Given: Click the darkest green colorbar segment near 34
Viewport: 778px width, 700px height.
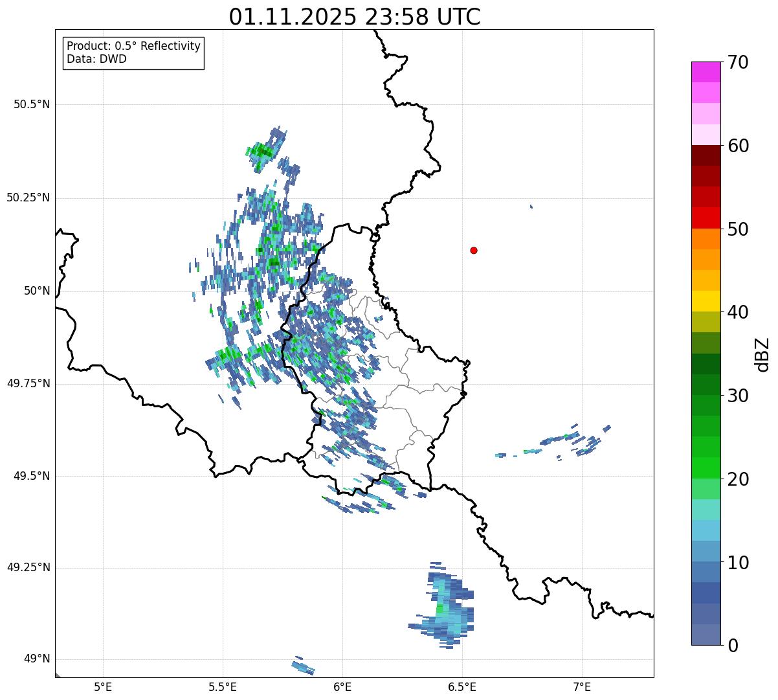Looking at the screenshot, I should [x=706, y=364].
